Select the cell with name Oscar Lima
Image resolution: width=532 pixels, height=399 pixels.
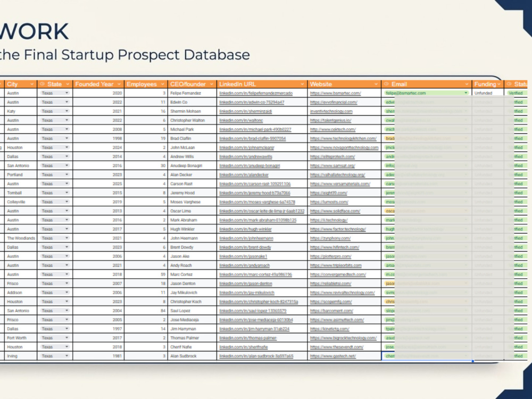click(192, 211)
